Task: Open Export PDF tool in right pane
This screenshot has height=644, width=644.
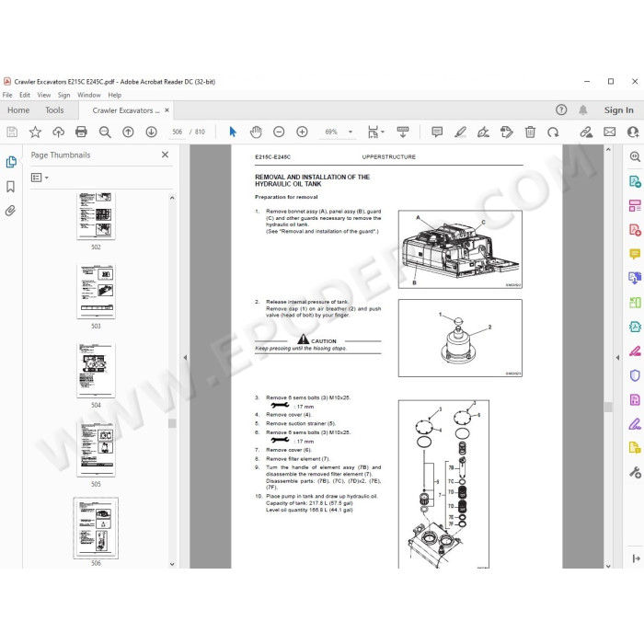Action: pos(635,181)
